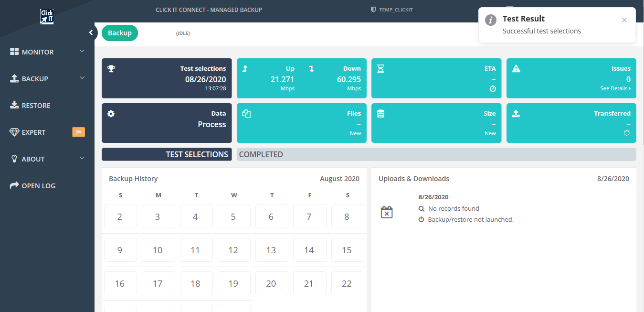Collapse the sidebar with the arrow
This screenshot has height=312, width=644.
(x=91, y=32)
